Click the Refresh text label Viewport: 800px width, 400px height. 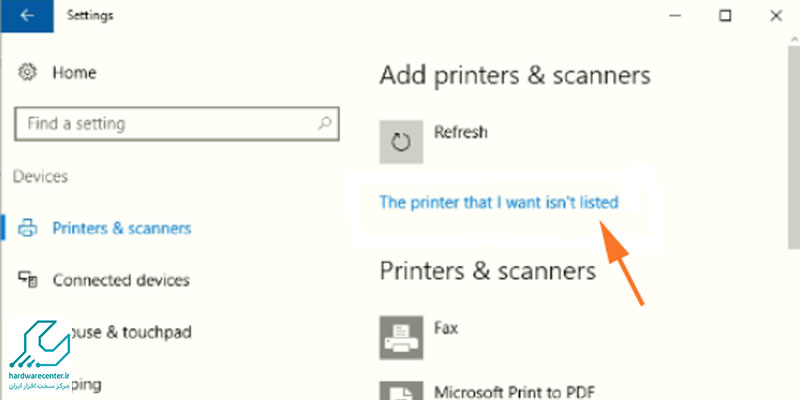(461, 131)
